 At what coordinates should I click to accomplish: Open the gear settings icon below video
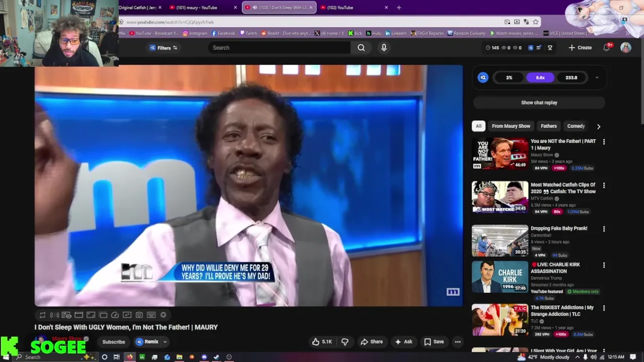click(x=163, y=315)
